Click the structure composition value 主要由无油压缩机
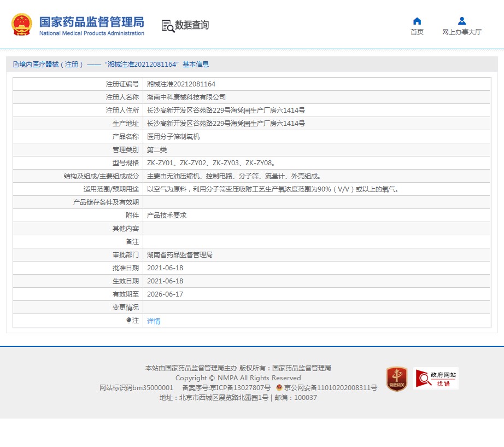Image resolution: width=504 pixels, height=447 pixels. tap(233, 176)
